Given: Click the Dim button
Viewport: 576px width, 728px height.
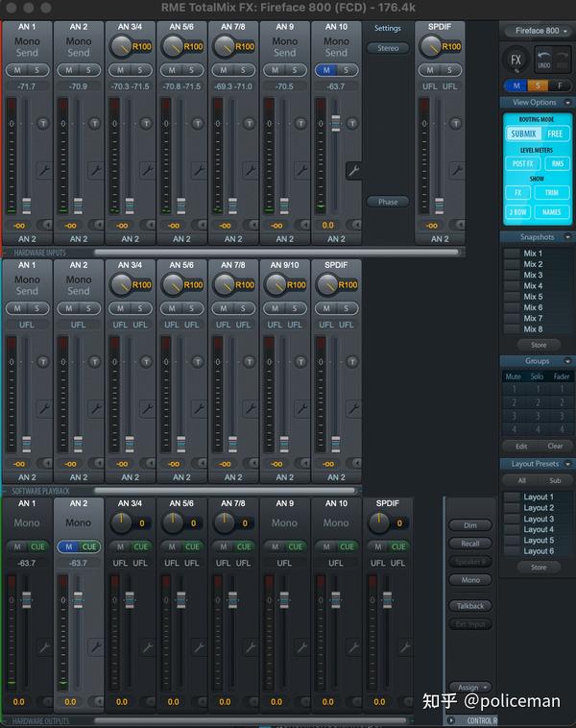Looking at the screenshot, I should (469, 525).
